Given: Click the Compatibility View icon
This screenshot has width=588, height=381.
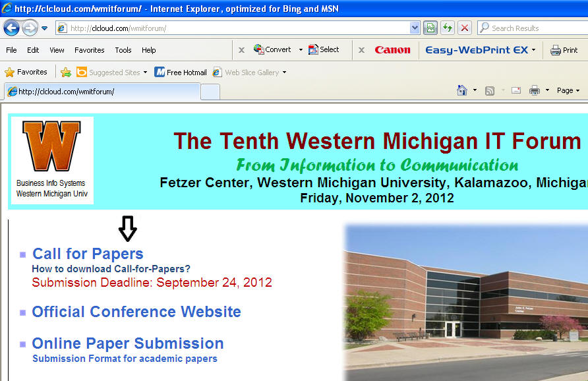Looking at the screenshot, I should [430, 28].
